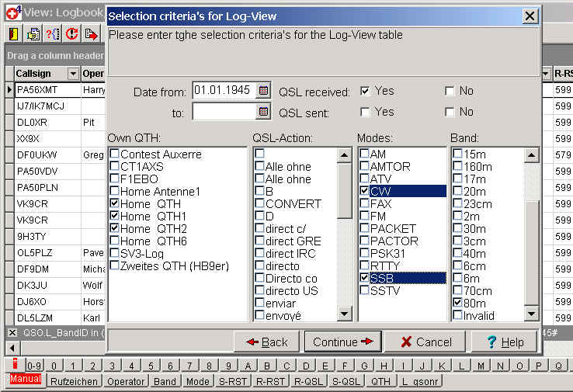Select the R-QSL tab
Image resolution: width=573 pixels, height=392 pixels.
[x=309, y=381]
